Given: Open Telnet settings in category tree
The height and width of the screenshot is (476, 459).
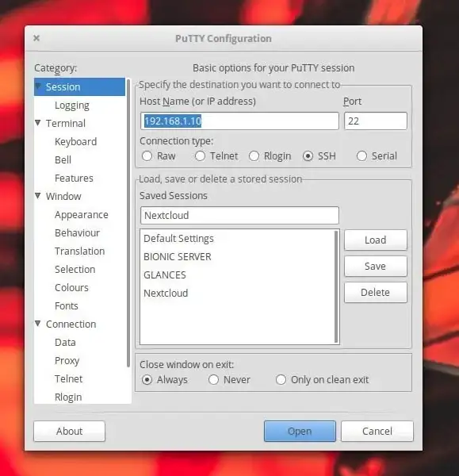Looking at the screenshot, I should [68, 379].
